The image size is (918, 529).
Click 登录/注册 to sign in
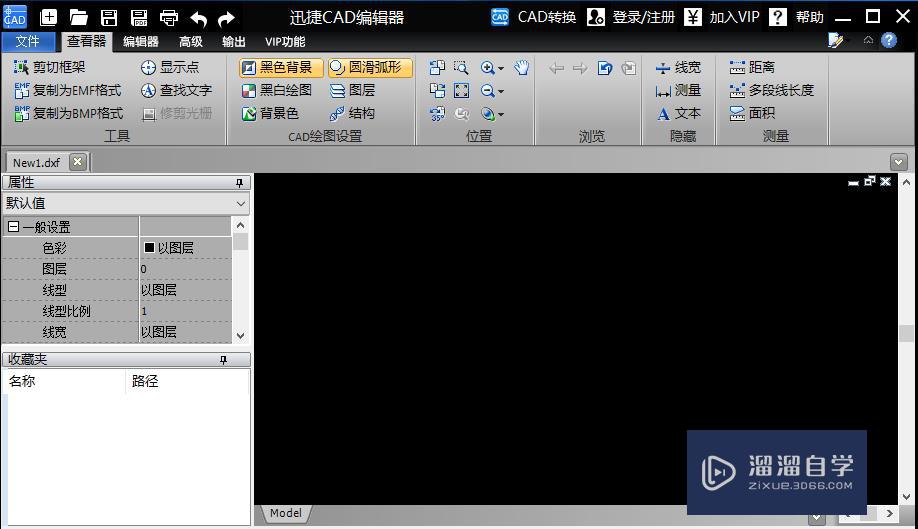coord(631,17)
